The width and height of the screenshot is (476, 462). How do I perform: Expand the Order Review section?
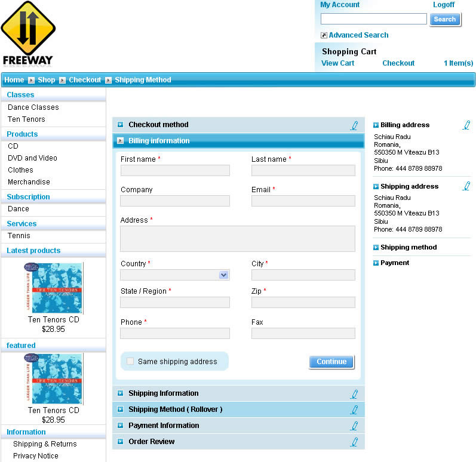[x=151, y=442]
